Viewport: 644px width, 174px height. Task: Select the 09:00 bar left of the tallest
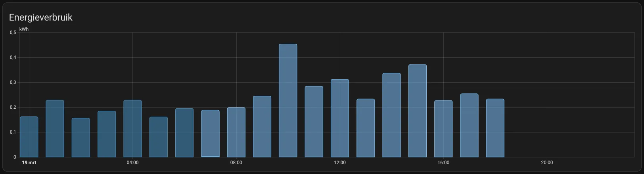(262, 127)
